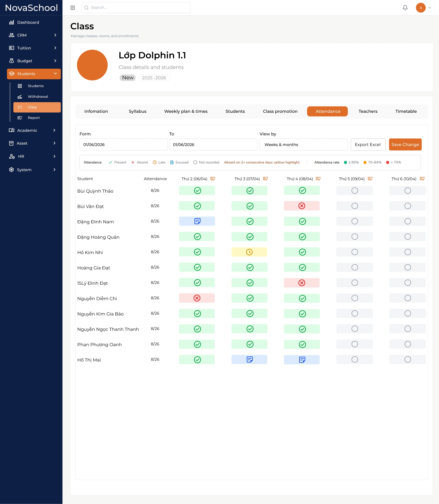
Task: Open the View by Weeks & months dropdown
Action: point(303,145)
